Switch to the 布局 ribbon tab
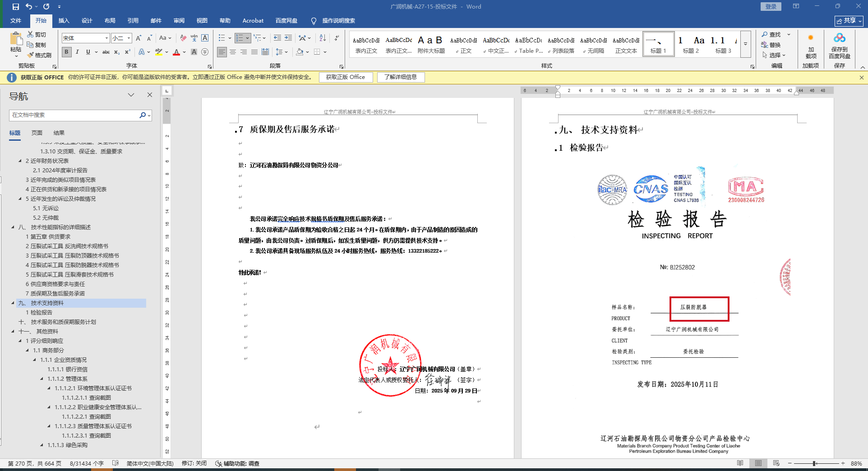This screenshot has width=868, height=471. (x=110, y=21)
